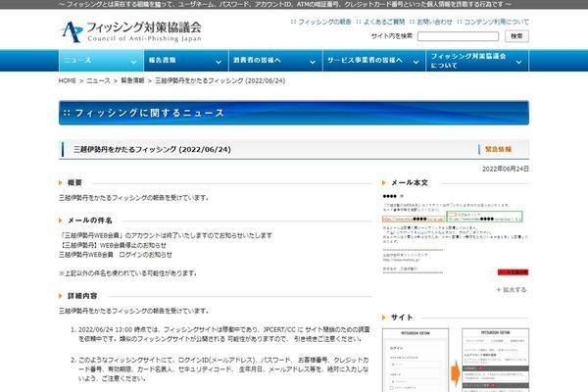588x392 pixels.
Task: Click the メールの件名 section heading
Action: [x=89, y=220]
